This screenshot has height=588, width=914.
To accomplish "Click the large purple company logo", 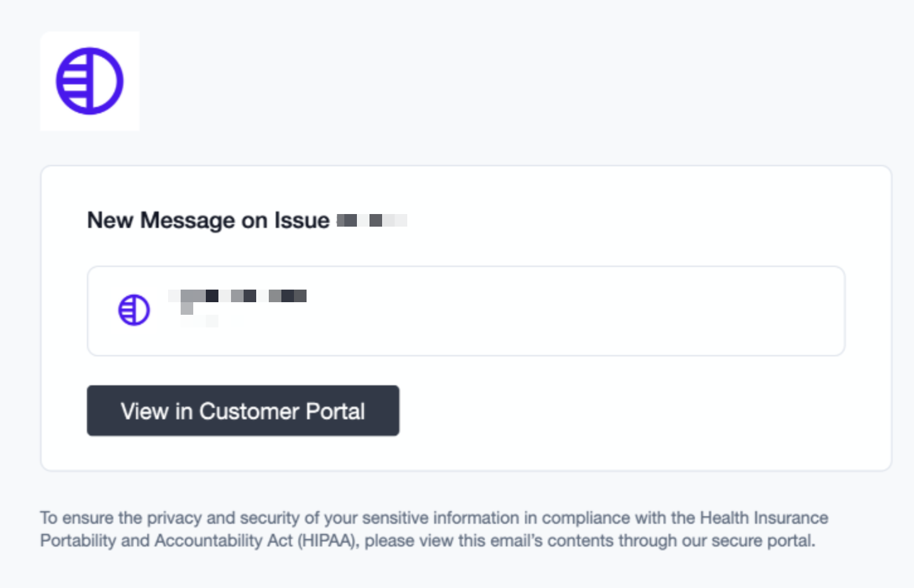I will [89, 81].
